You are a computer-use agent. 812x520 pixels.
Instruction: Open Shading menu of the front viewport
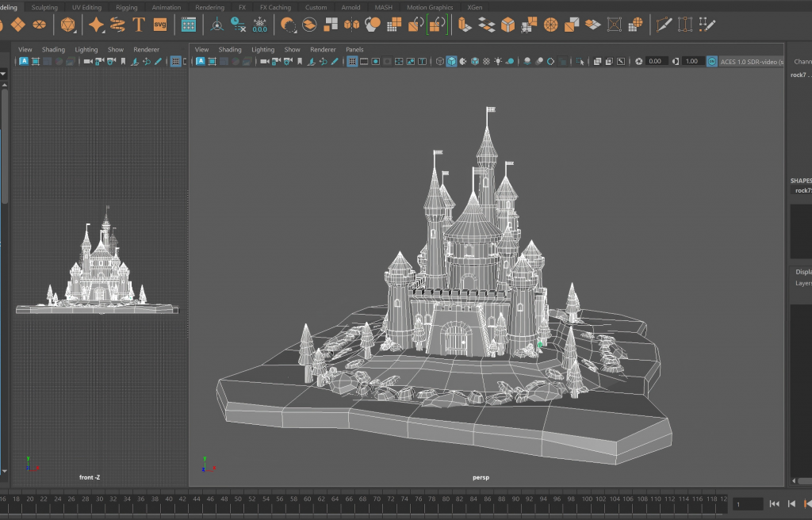(53, 49)
